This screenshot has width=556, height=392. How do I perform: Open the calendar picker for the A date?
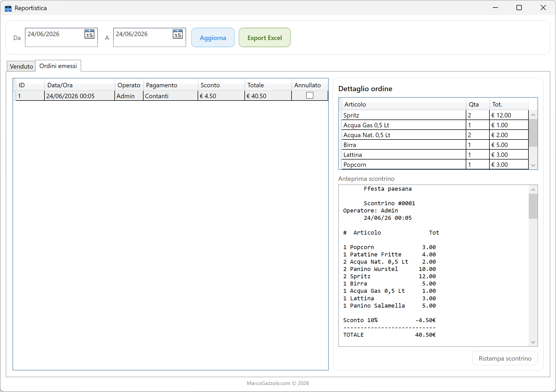coord(178,34)
